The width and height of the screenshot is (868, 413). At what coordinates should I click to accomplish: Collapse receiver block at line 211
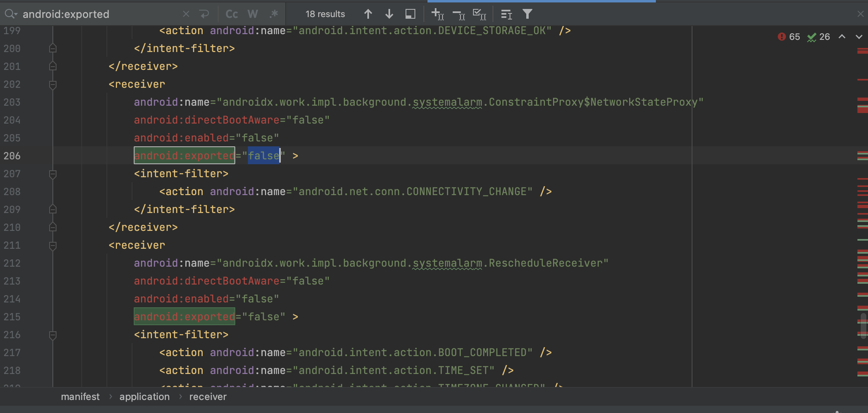[52, 246]
